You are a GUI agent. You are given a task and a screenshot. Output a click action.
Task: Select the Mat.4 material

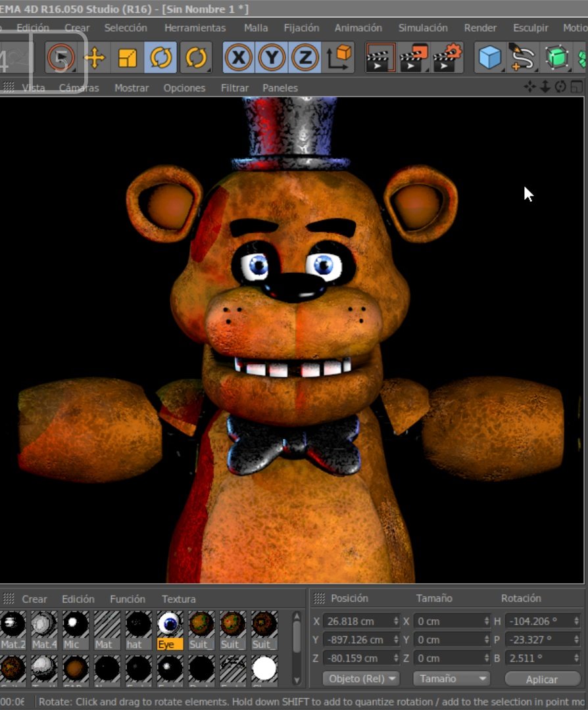point(44,630)
